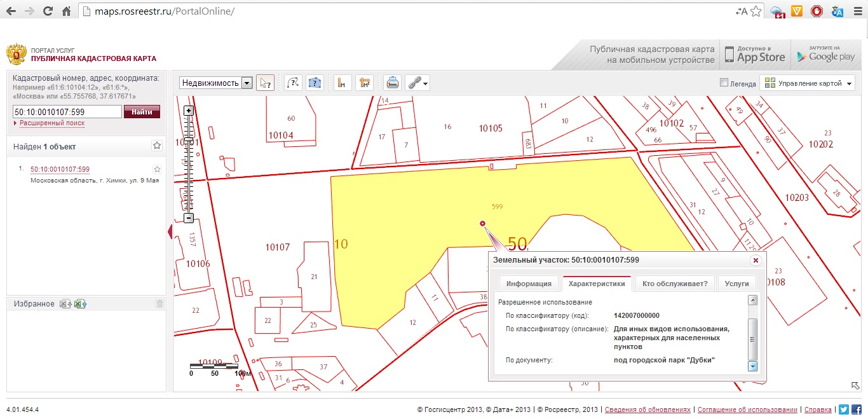The height and width of the screenshot is (419, 868).
Task: Activate the object identify pointer tool
Action: [x=266, y=83]
